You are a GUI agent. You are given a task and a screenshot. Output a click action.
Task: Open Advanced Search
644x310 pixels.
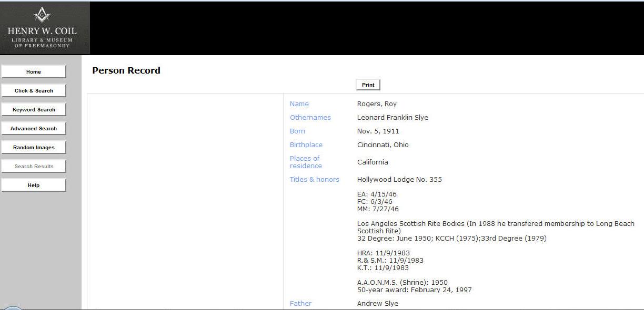34,129
